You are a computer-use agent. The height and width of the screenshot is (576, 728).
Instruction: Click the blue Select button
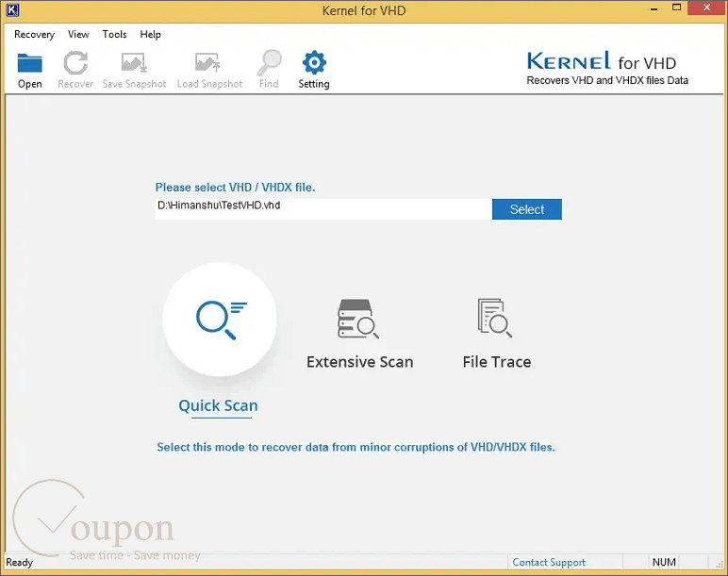(x=527, y=209)
